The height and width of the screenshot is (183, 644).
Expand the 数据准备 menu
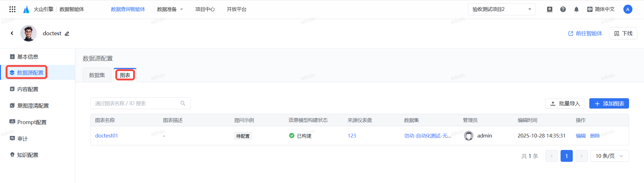170,9
